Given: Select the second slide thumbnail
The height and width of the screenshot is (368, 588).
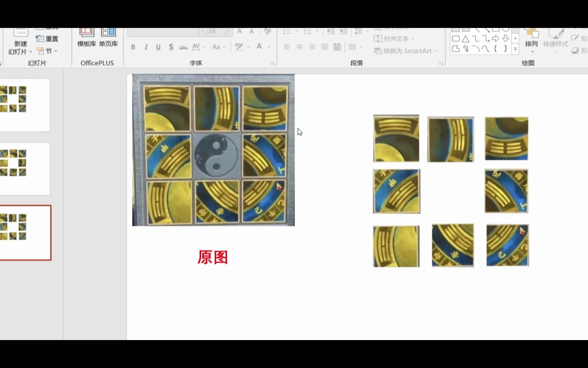Looking at the screenshot, I should 25,169.
